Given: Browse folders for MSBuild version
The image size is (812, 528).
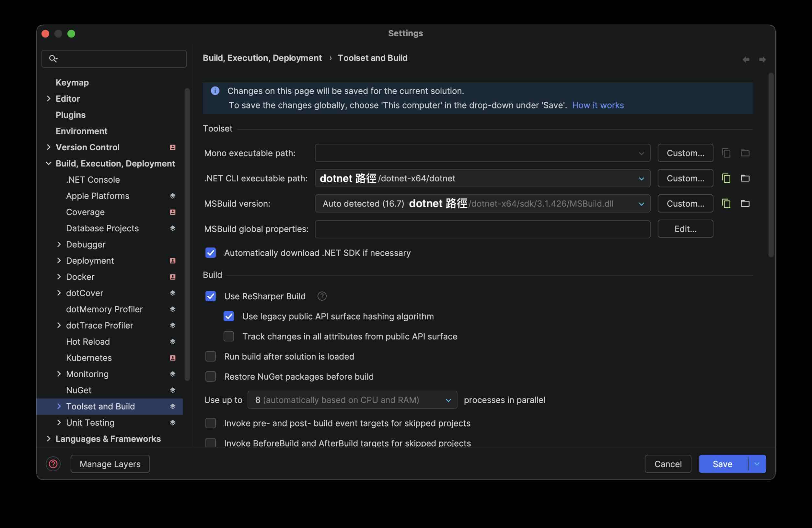Looking at the screenshot, I should point(745,203).
